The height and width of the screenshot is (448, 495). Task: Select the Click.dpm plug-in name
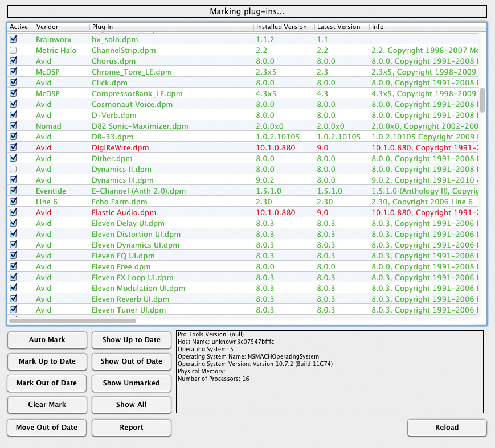pos(109,83)
